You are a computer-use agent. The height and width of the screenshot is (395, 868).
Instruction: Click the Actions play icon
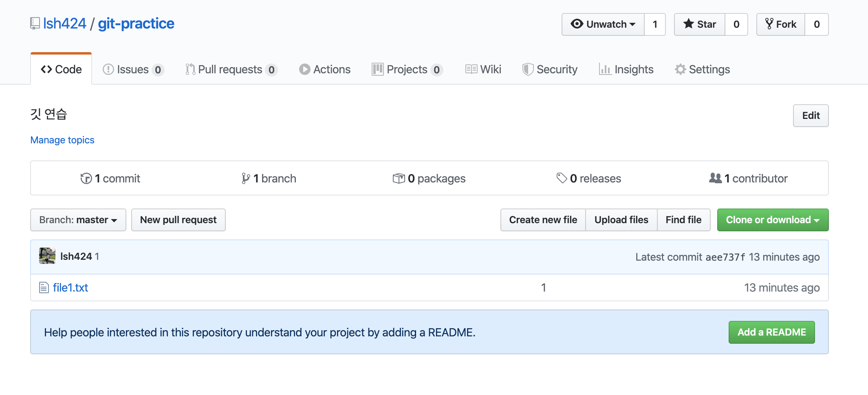pos(304,70)
